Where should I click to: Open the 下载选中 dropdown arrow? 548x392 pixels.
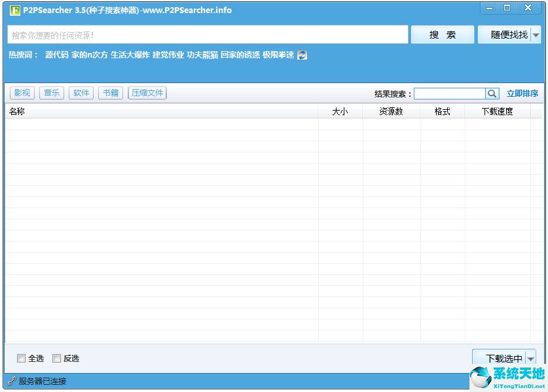click(x=530, y=359)
